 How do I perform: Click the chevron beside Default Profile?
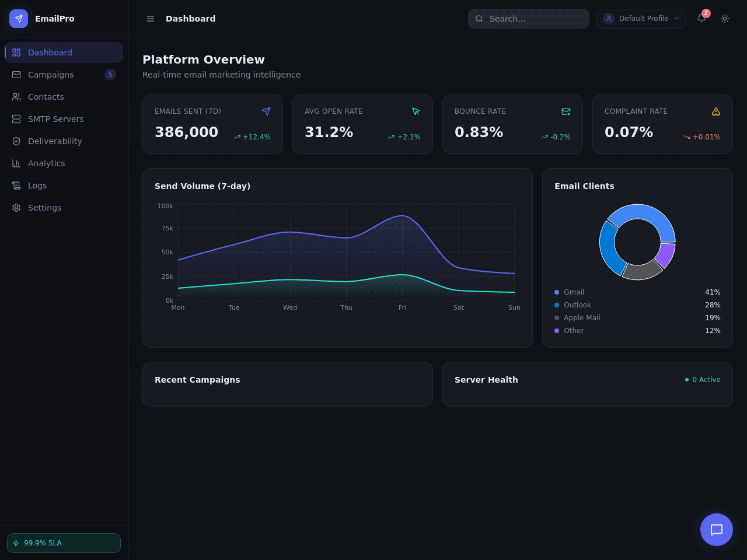[x=677, y=19]
